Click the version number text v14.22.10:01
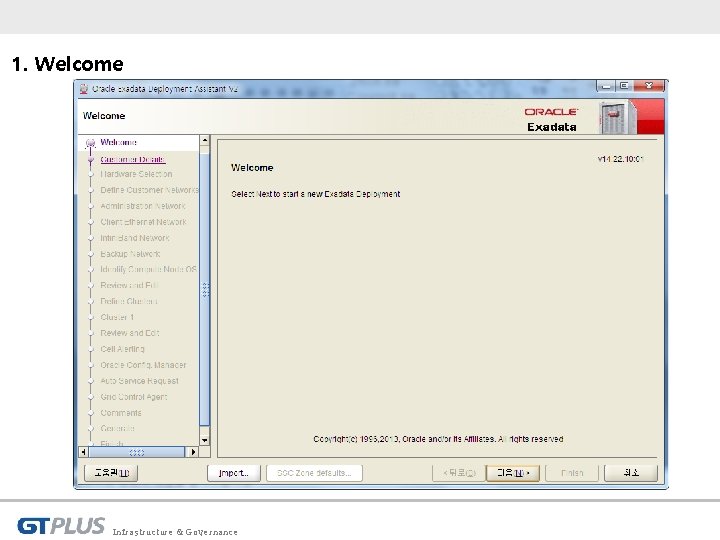720x540 pixels. [620, 159]
